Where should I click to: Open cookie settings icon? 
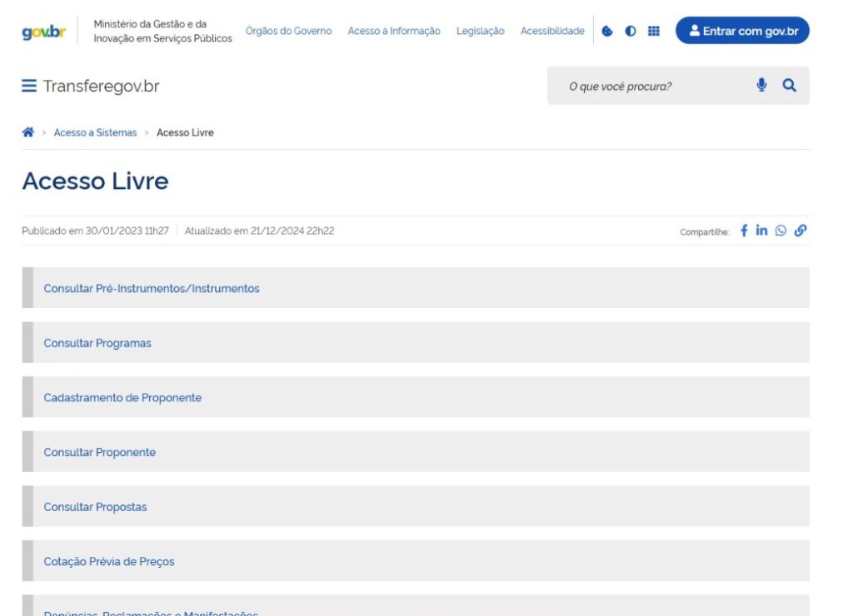[x=607, y=31]
